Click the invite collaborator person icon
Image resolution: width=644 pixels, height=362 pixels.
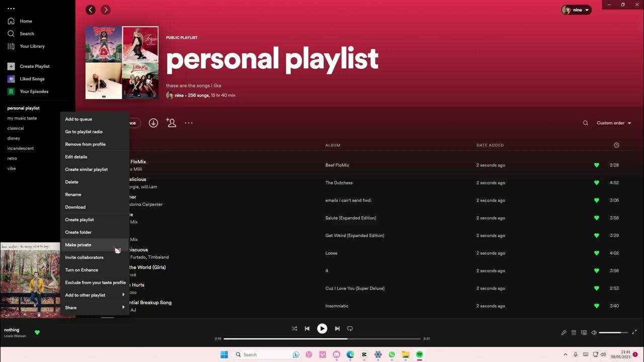pos(171,123)
